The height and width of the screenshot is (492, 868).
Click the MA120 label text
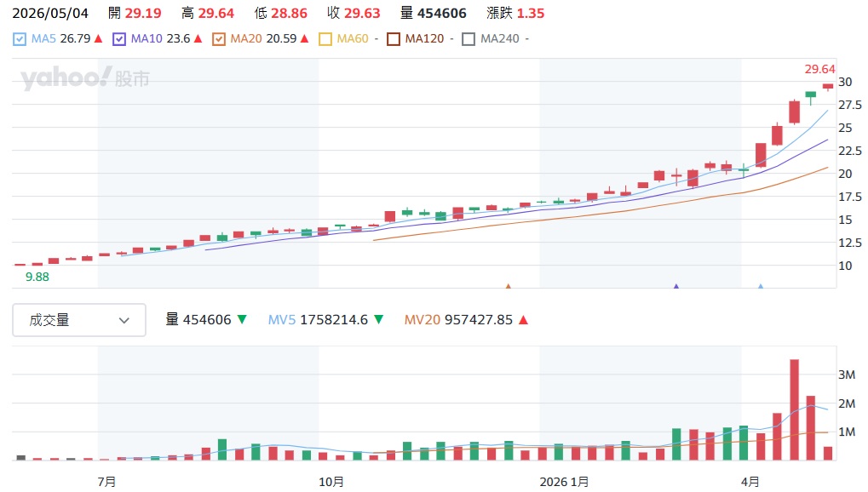[424, 39]
